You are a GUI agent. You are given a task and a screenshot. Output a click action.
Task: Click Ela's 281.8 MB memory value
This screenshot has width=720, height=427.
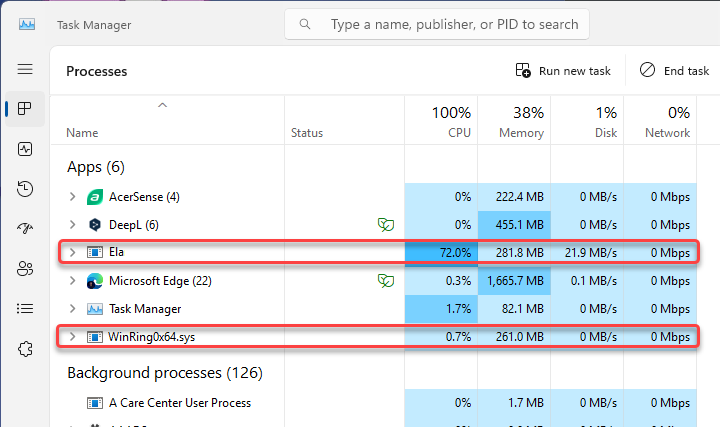(x=519, y=253)
